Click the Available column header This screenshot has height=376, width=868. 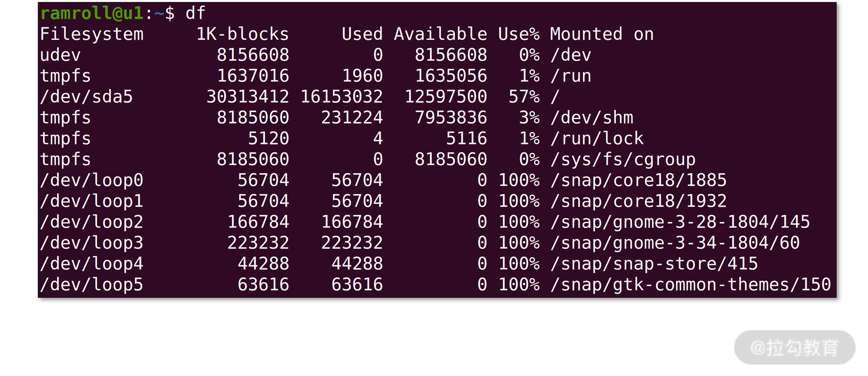click(440, 34)
